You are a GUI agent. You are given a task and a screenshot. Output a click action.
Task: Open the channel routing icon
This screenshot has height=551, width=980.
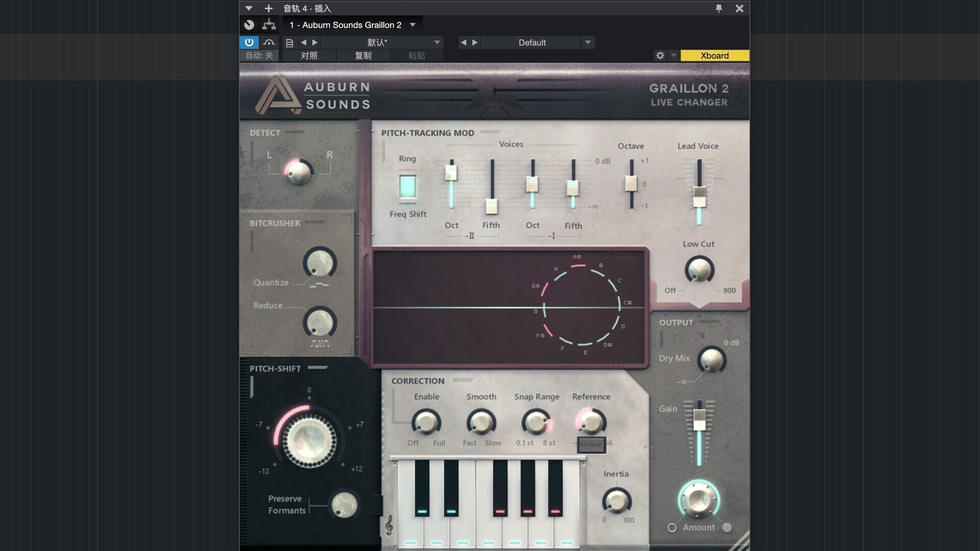[269, 24]
